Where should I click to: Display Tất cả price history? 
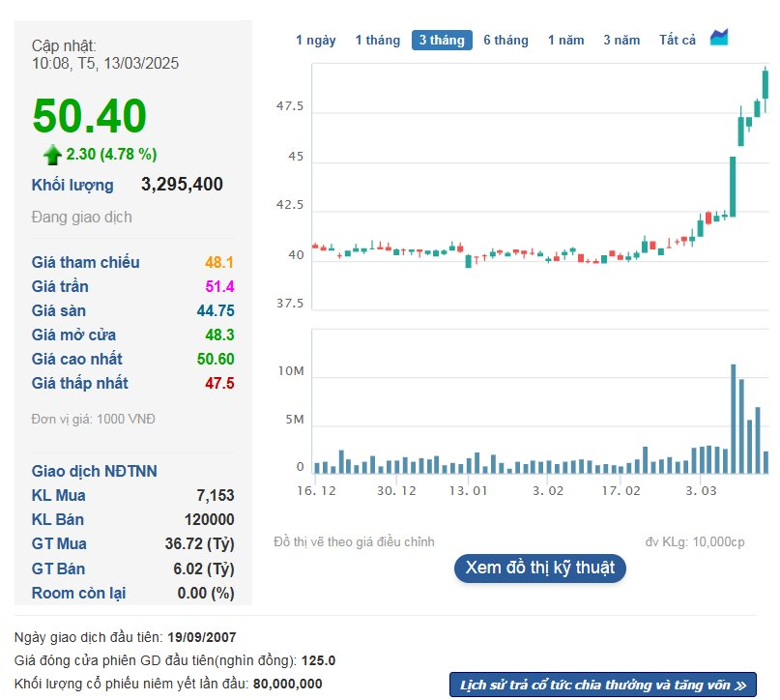pyautogui.click(x=678, y=40)
